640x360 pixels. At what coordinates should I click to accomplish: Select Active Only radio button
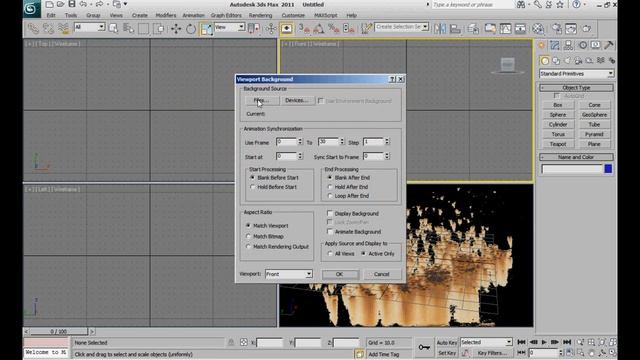coord(363,253)
